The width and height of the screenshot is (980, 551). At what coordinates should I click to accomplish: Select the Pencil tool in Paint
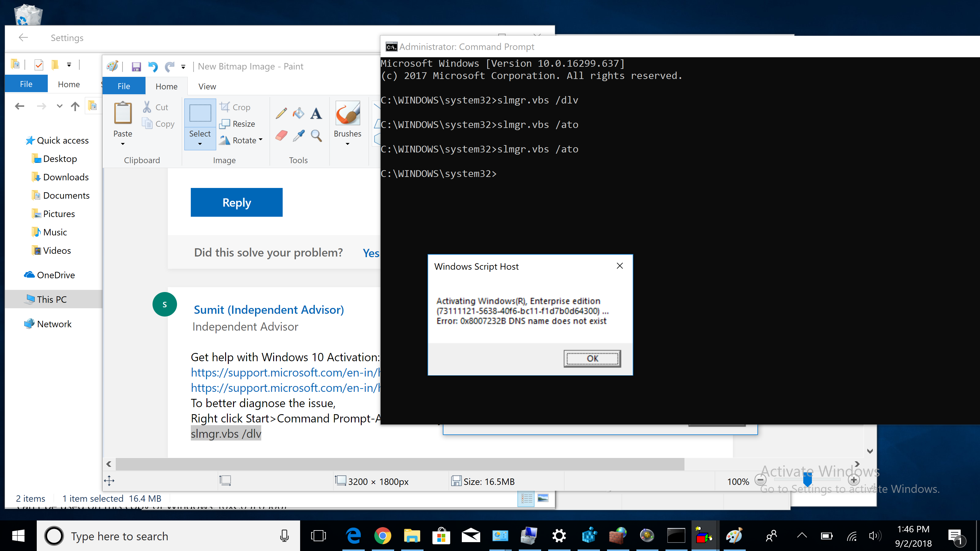point(281,113)
